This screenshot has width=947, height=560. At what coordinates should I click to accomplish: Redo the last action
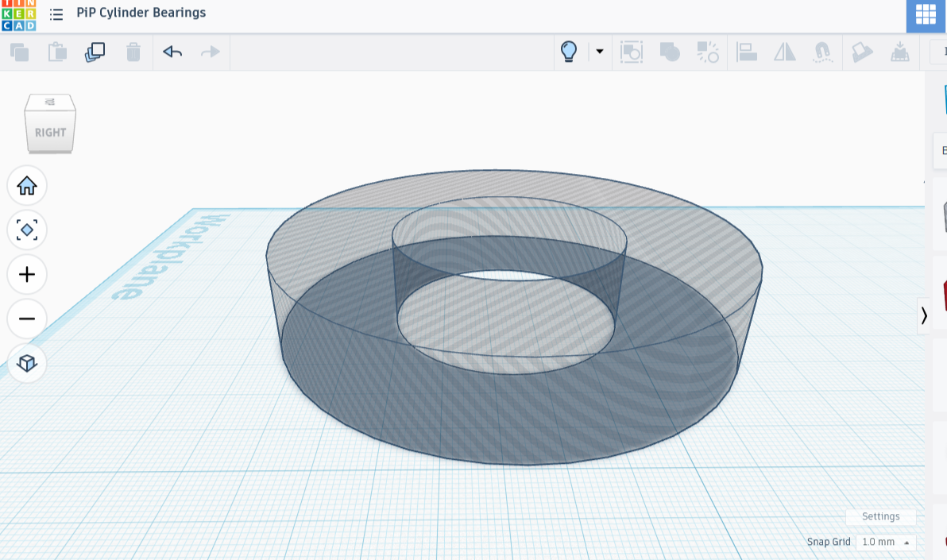(210, 52)
